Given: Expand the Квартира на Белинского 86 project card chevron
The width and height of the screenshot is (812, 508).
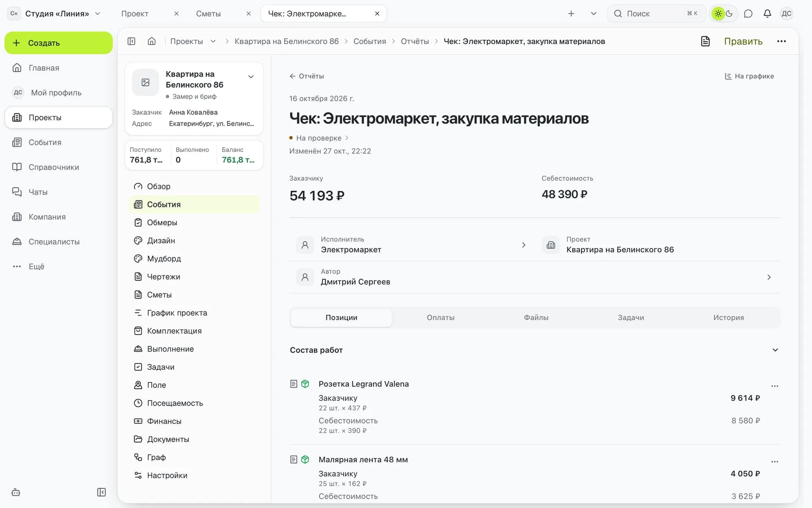Looking at the screenshot, I should 251,77.
